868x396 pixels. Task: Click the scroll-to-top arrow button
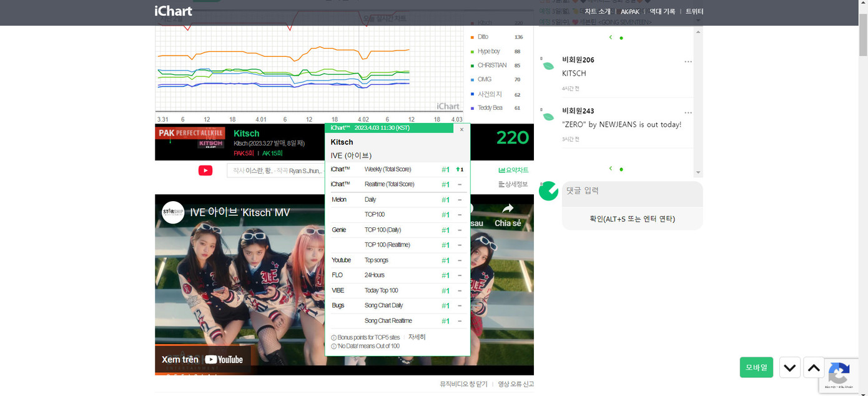point(814,368)
